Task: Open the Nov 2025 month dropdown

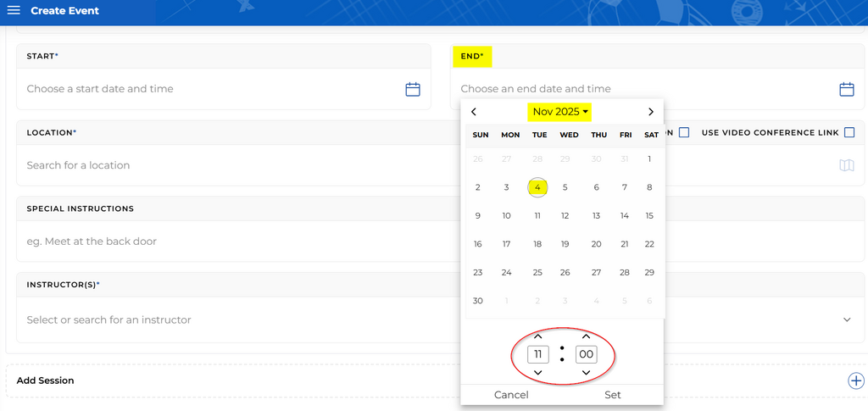Action: [x=560, y=112]
